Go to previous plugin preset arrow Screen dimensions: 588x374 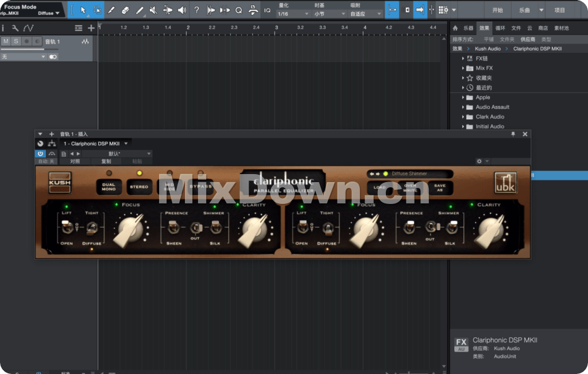click(x=72, y=154)
